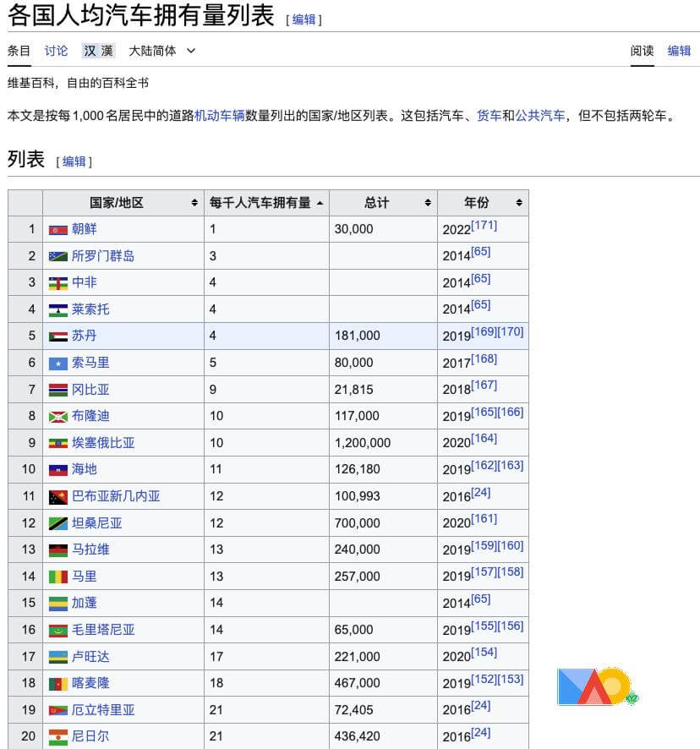
Task: Click the Solomon Islands flag icon
Action: 57,256
